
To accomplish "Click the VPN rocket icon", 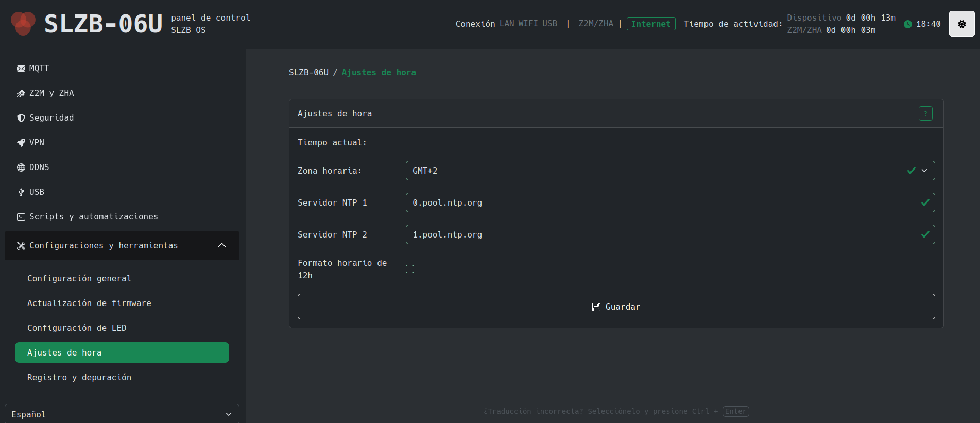I will pos(21,143).
